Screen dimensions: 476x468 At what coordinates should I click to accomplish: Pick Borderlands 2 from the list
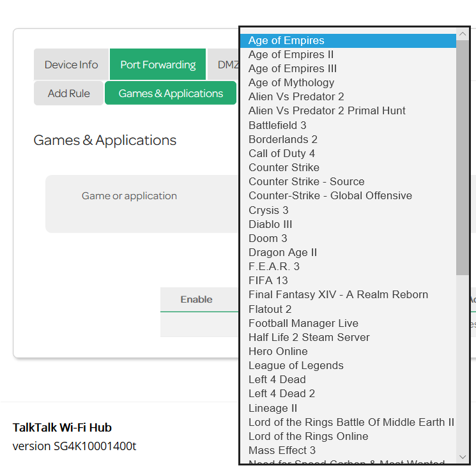[348, 140]
